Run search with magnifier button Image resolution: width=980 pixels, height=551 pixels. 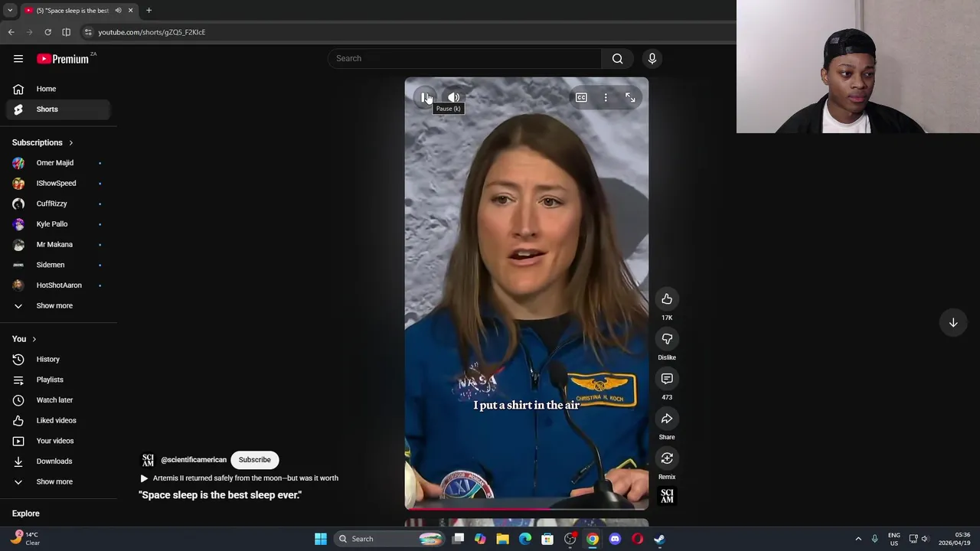click(617, 58)
